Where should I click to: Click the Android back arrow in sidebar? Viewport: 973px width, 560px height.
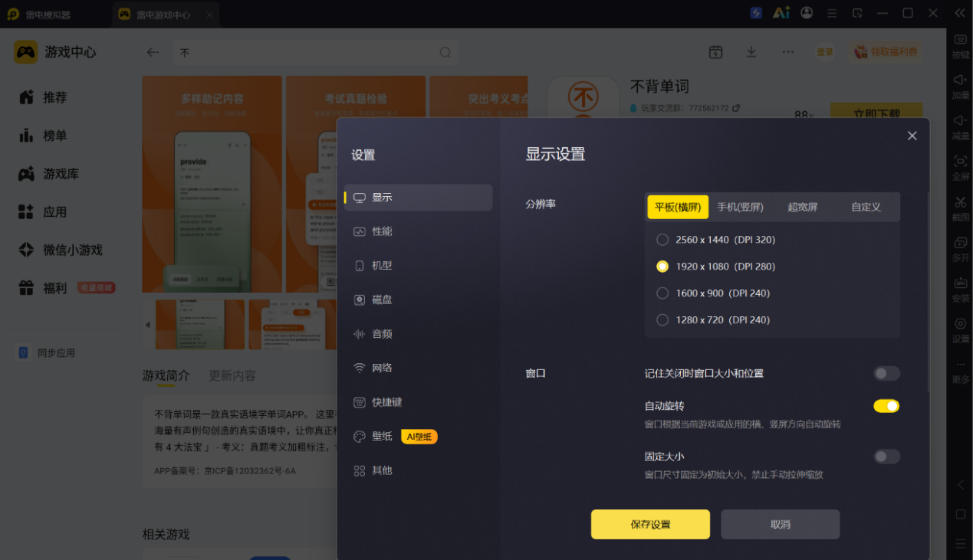(x=961, y=485)
